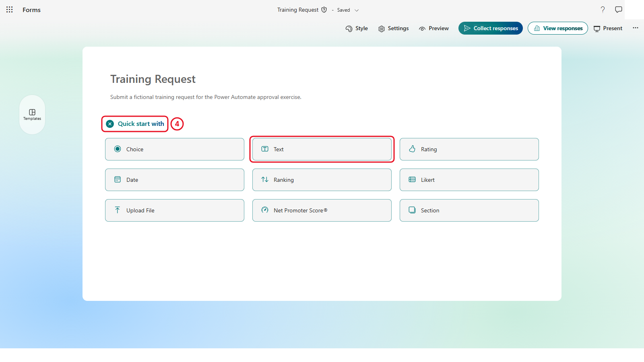
Task: Add a Choice question
Action: click(175, 149)
